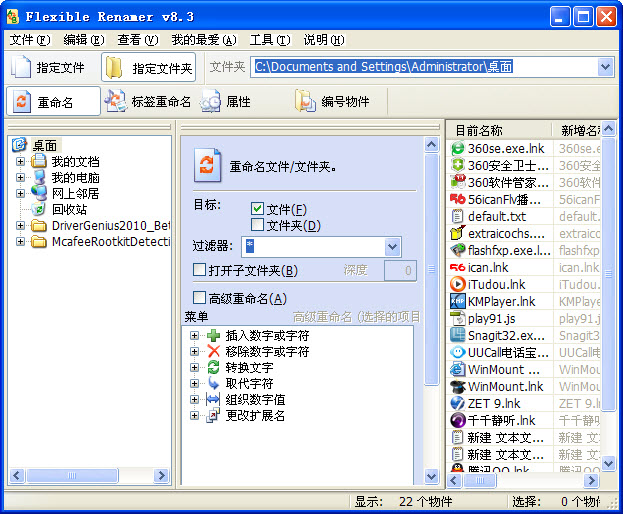Click the 回收站 recycle bin icon
This screenshot has width=623, height=514.
coord(39,209)
